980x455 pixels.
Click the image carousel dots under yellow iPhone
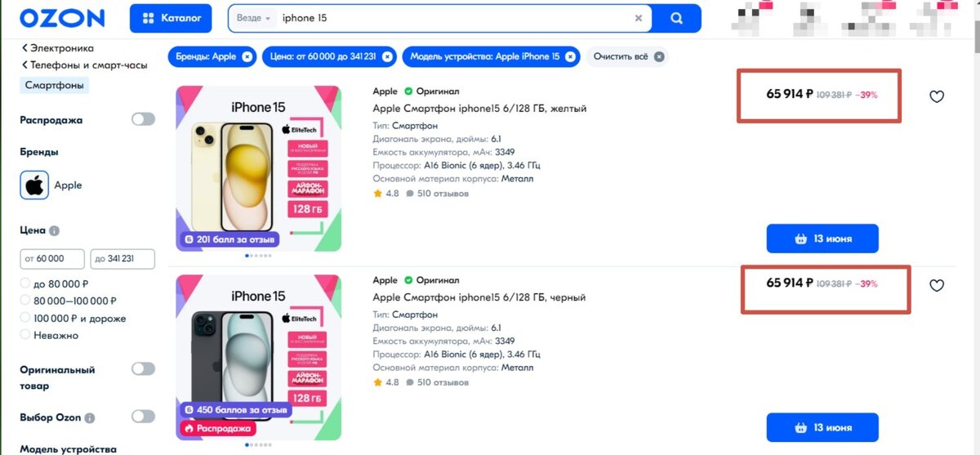pyautogui.click(x=259, y=256)
